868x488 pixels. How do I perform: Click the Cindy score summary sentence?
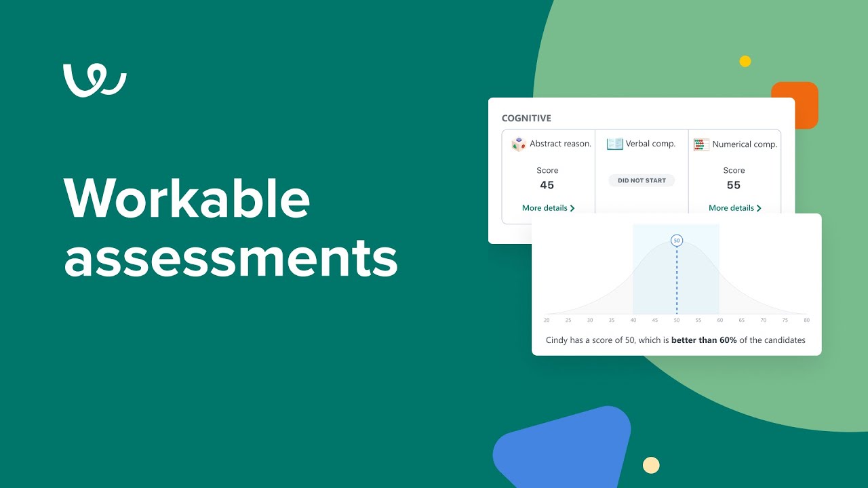(x=675, y=340)
